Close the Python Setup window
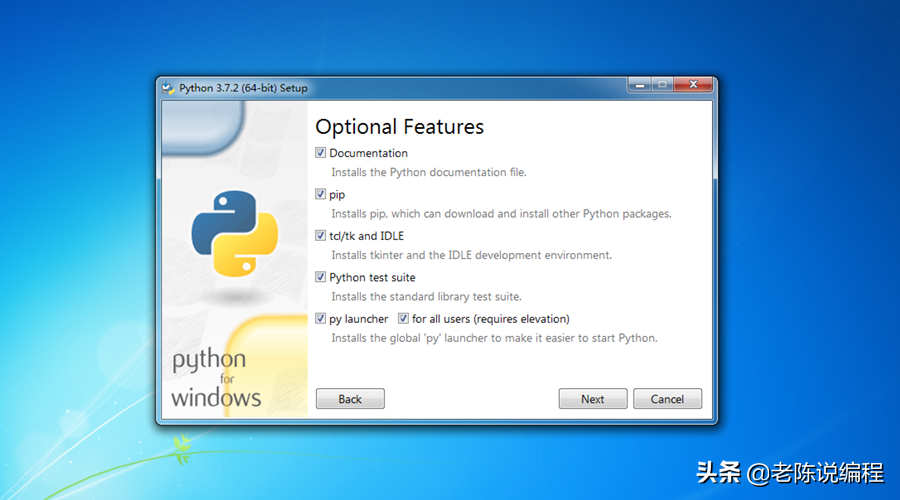This screenshot has width=900, height=500. (693, 85)
